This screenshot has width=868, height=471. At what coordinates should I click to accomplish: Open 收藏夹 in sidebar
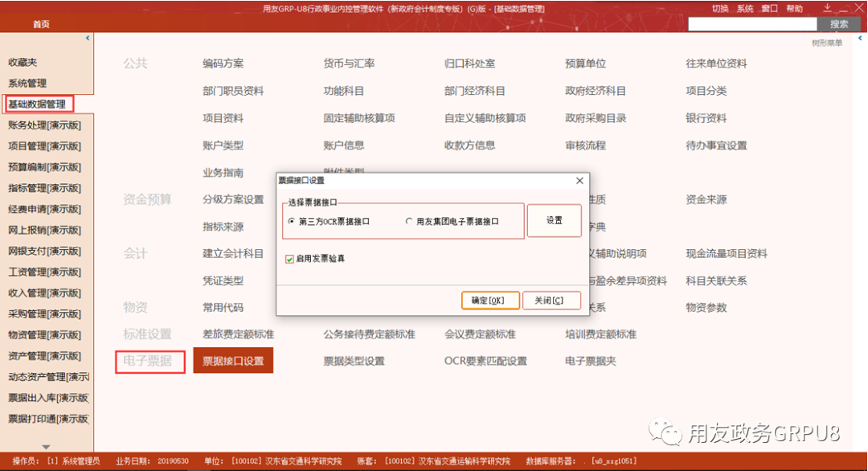click(23, 63)
